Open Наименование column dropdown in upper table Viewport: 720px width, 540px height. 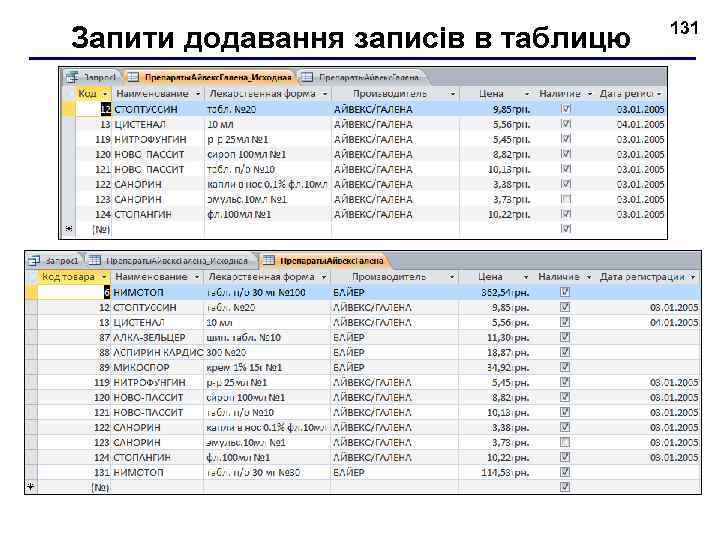(x=198, y=94)
